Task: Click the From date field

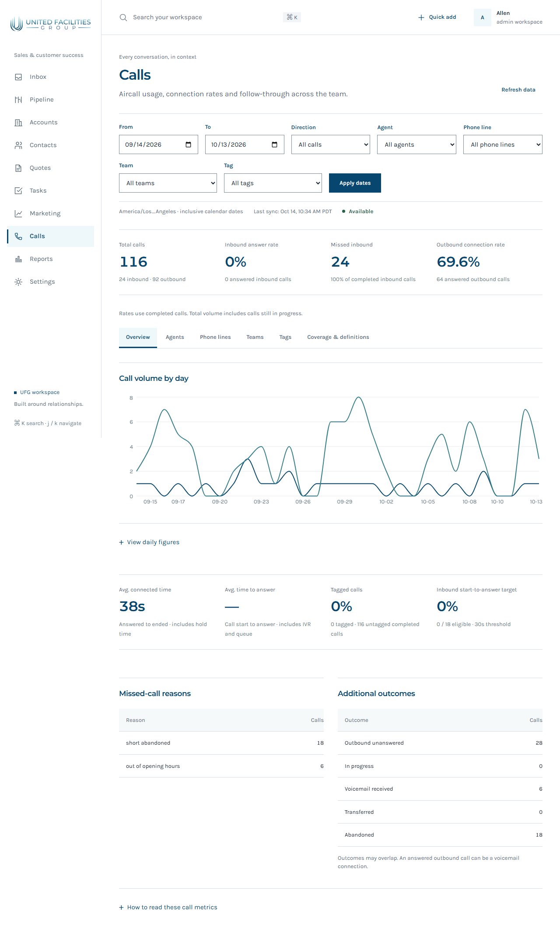Action: pos(158,144)
